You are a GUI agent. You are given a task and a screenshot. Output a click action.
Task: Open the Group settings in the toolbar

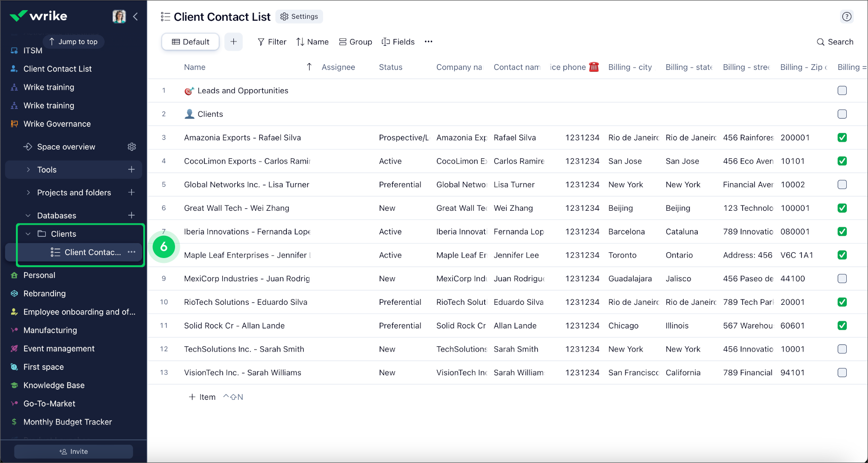click(x=355, y=41)
